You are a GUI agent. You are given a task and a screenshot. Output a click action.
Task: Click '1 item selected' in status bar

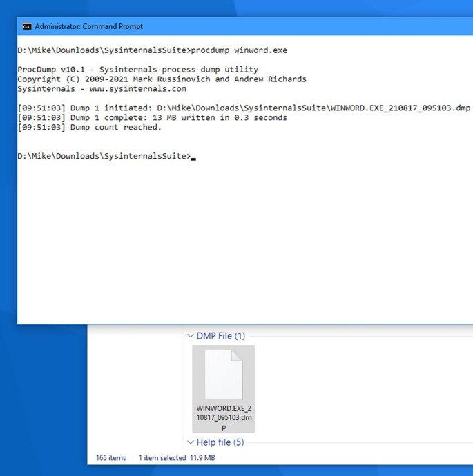pos(162,458)
